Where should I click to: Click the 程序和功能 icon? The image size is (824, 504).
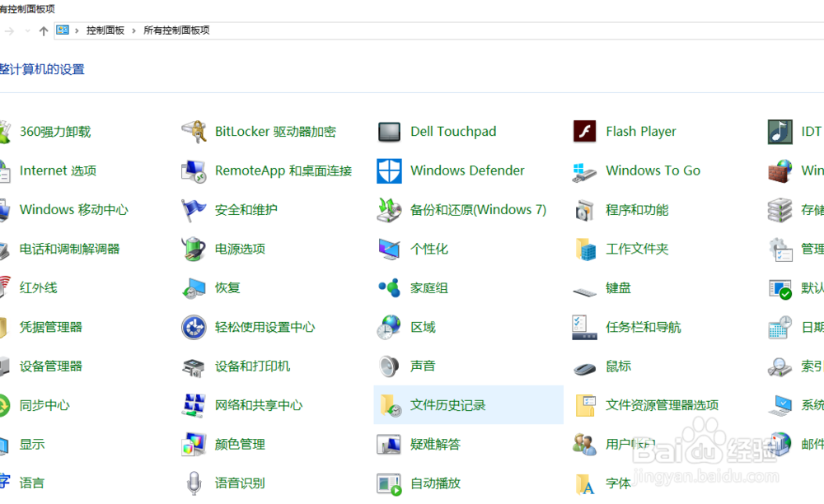point(584,210)
